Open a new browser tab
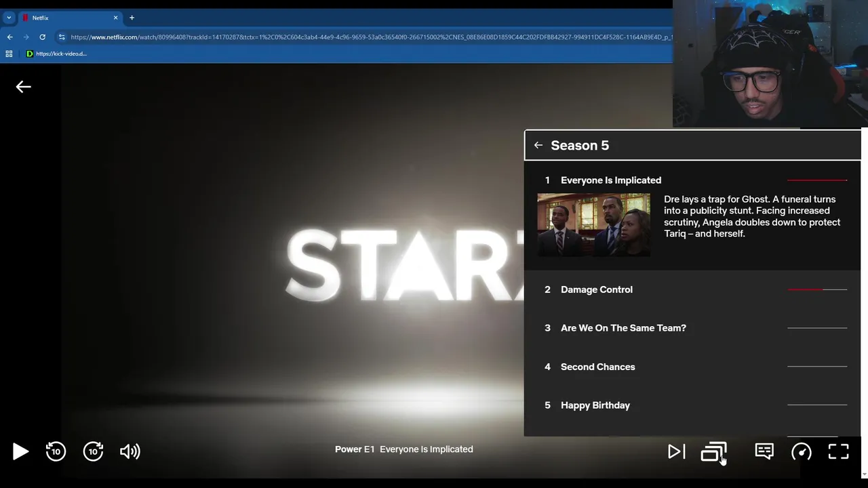 point(132,18)
